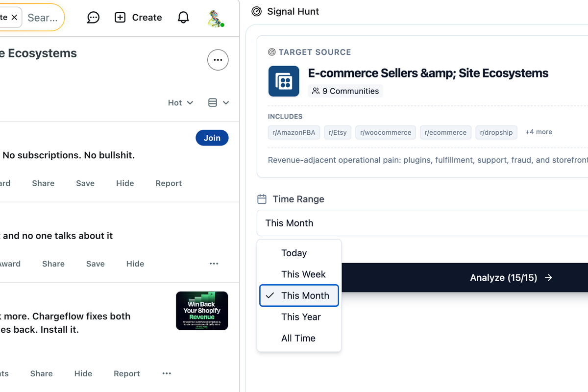The image size is (588, 392).
Task: Select the r/Etsy chip
Action: [338, 132]
